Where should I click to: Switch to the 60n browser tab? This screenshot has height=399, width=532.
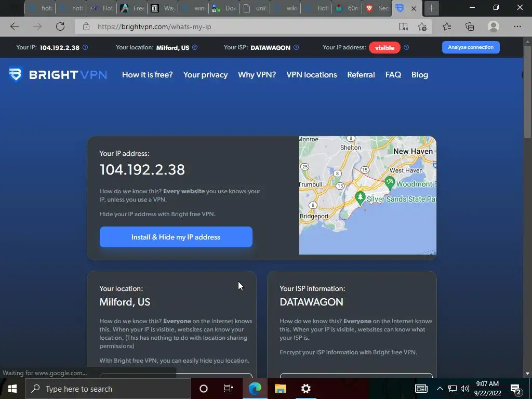(346, 8)
